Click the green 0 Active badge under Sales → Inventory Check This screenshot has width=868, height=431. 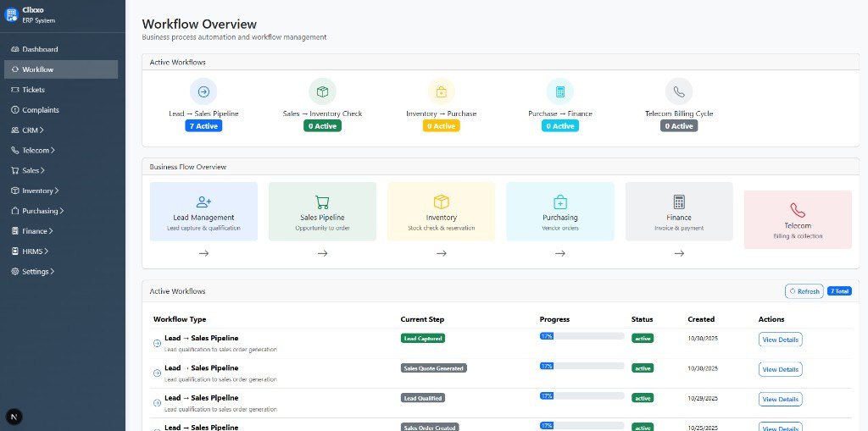[323, 126]
